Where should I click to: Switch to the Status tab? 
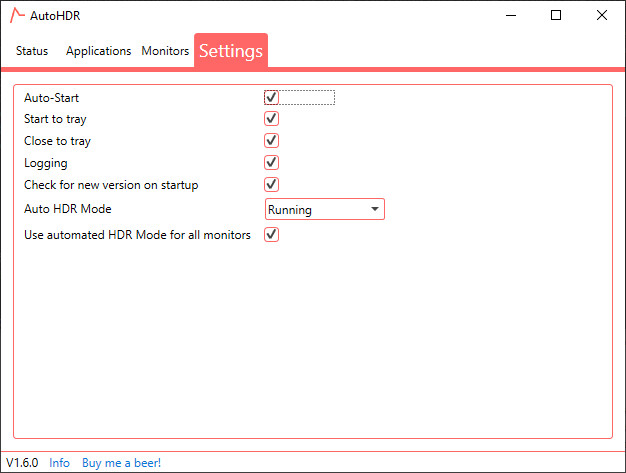point(32,51)
